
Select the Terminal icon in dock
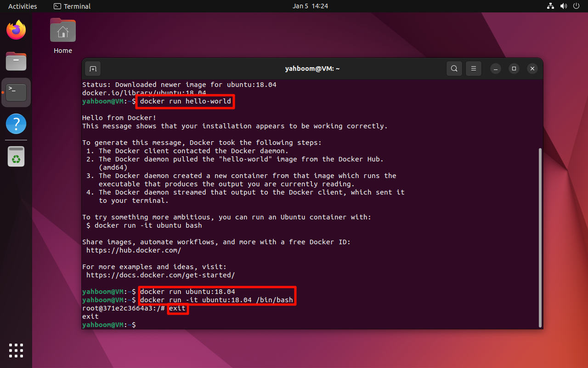[16, 92]
